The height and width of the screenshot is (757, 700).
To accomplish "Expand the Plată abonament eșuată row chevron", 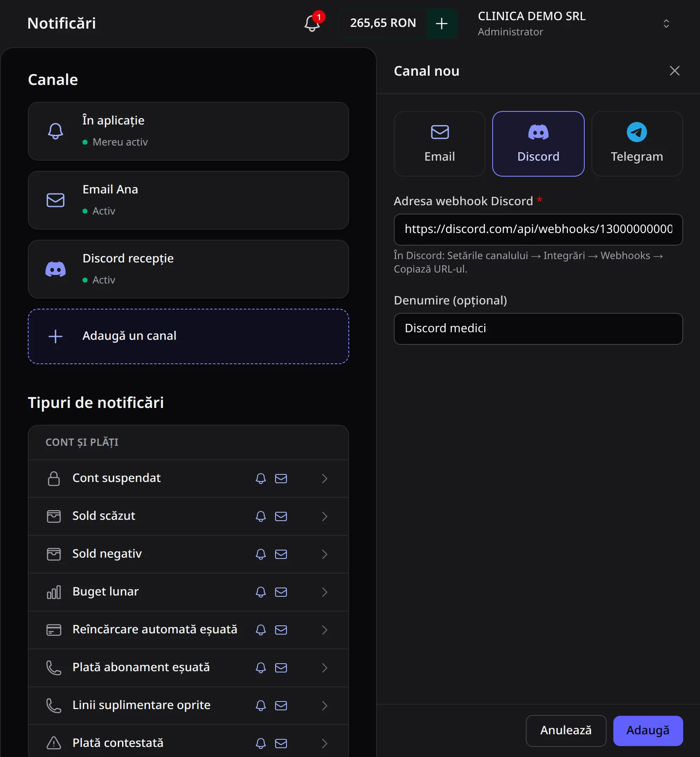I will point(324,668).
